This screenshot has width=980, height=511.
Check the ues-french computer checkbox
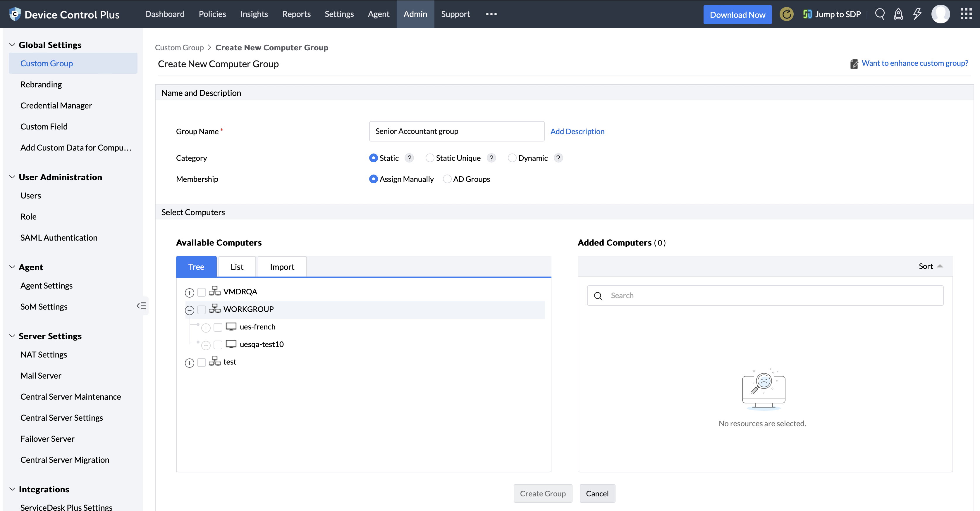point(218,327)
